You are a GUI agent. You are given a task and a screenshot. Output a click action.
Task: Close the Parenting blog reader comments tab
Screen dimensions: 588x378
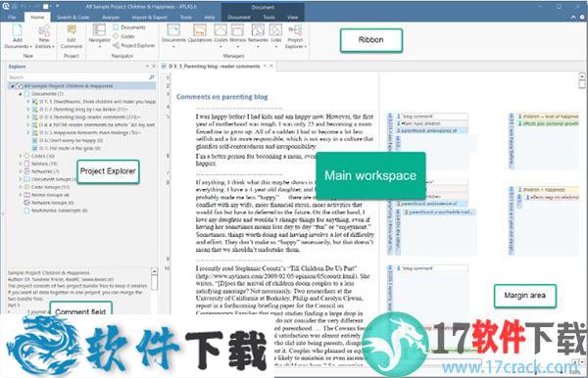click(x=271, y=67)
